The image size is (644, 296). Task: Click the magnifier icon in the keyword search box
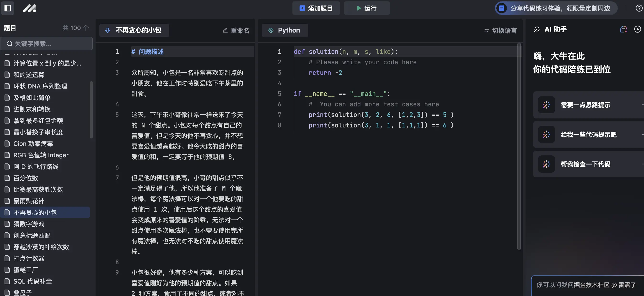pyautogui.click(x=10, y=44)
